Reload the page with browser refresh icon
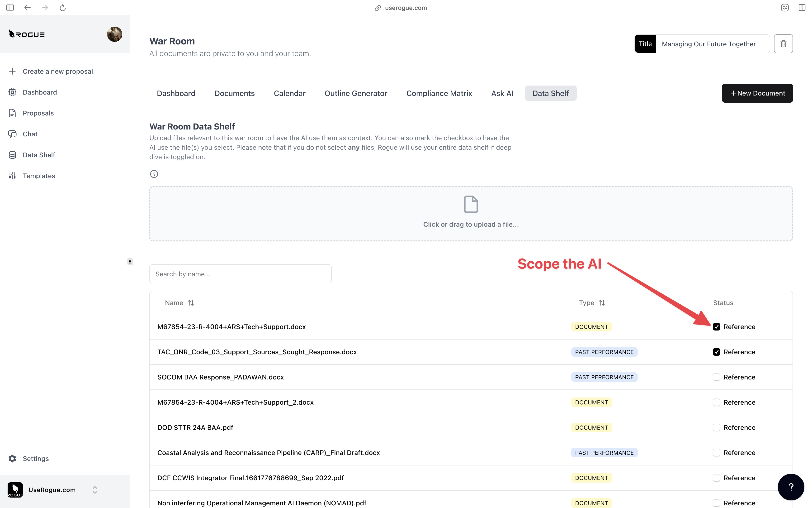 [x=63, y=8]
